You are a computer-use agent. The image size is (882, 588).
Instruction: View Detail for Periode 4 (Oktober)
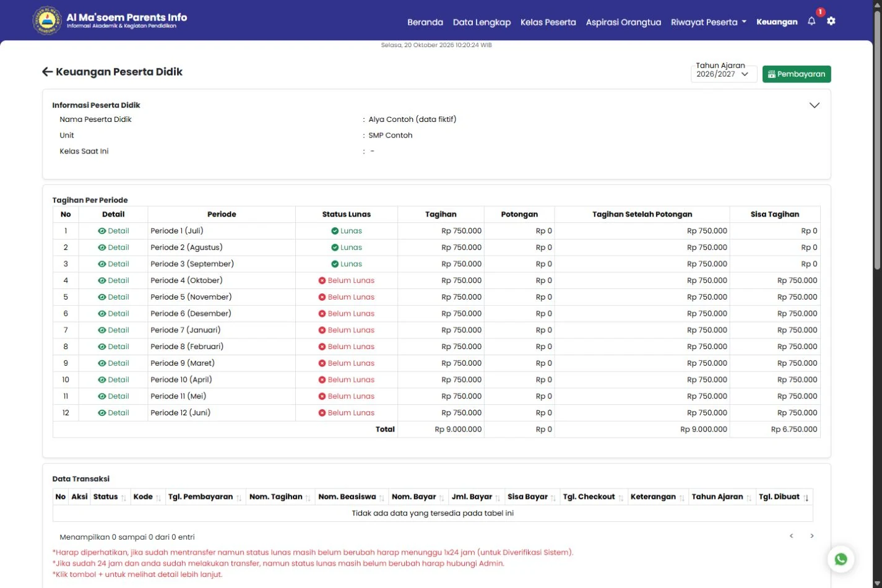[x=113, y=280]
